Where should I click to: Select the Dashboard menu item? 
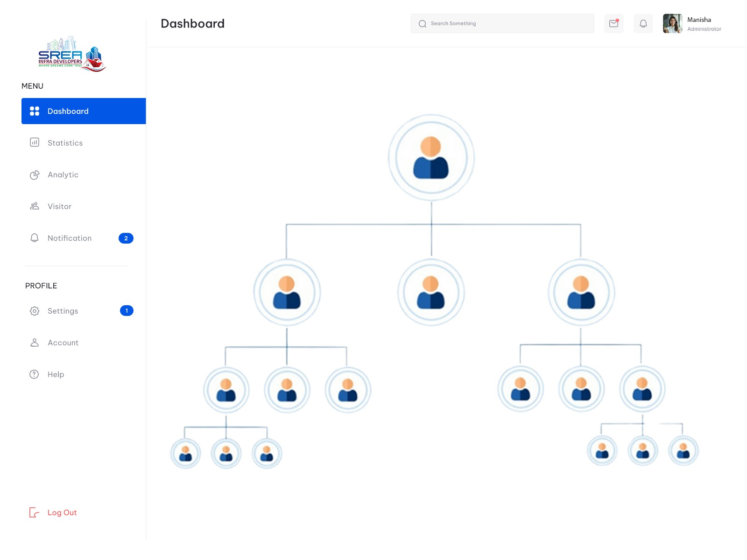pos(84,111)
